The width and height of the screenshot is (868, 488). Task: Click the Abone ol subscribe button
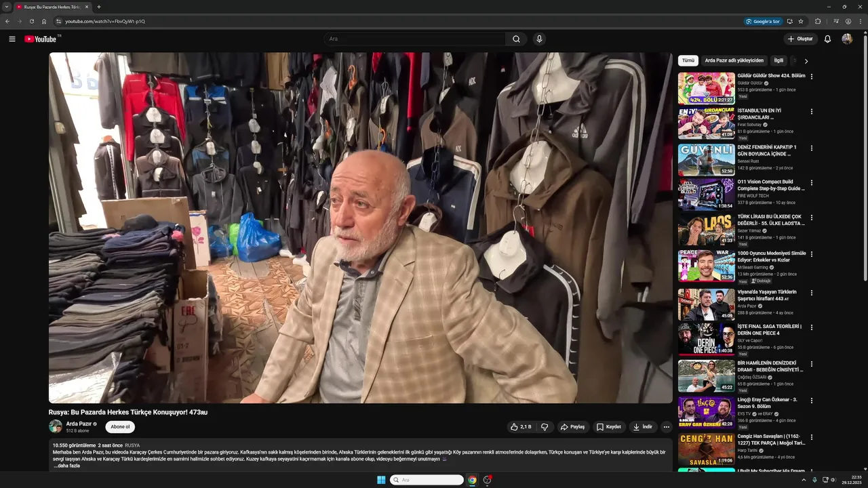click(x=120, y=427)
